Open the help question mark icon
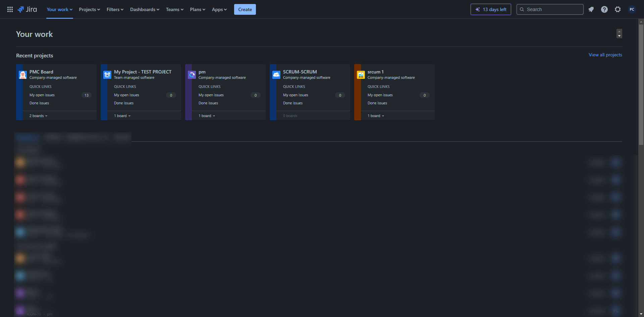Viewport: 644px width, 317px height. click(x=604, y=9)
